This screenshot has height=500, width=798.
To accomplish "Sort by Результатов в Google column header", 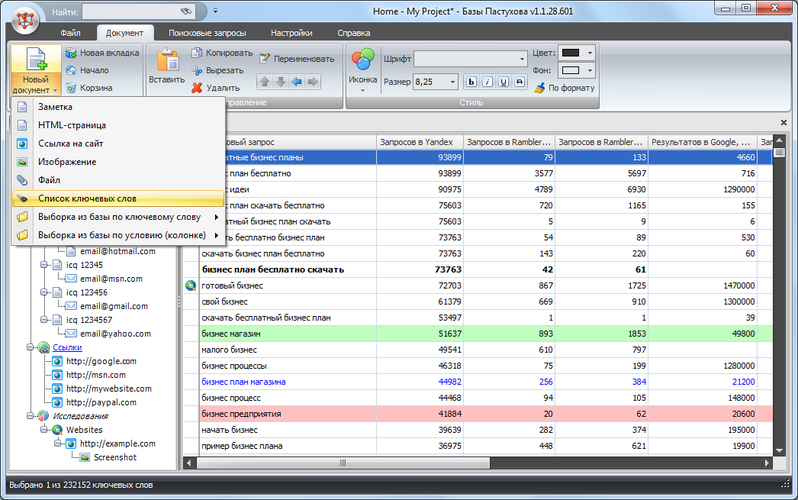I will pyautogui.click(x=703, y=142).
